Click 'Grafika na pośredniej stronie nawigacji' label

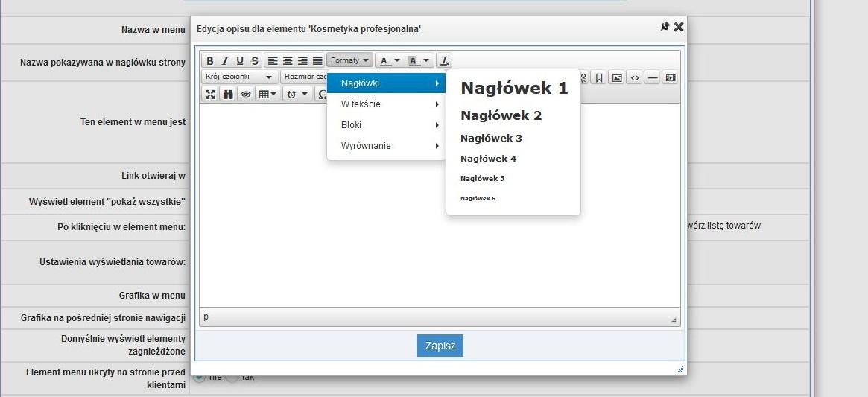click(104, 318)
